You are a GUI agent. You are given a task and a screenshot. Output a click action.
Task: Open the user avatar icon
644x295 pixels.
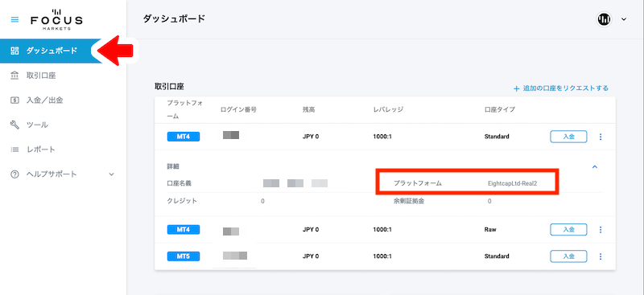604,19
